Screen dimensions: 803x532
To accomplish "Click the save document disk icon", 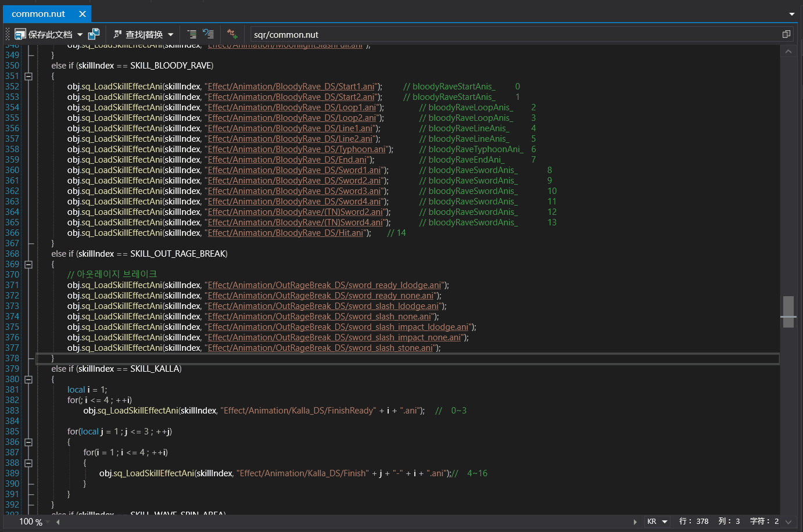I will tap(20, 34).
